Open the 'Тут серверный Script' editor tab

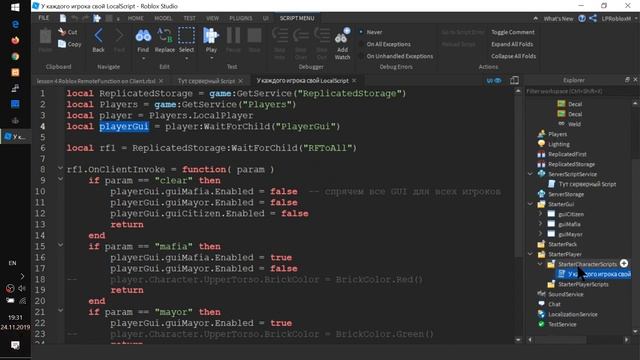[x=206, y=80]
